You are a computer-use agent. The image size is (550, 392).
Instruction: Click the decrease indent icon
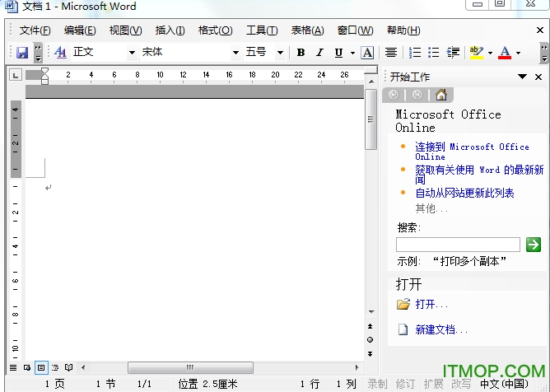(453, 53)
